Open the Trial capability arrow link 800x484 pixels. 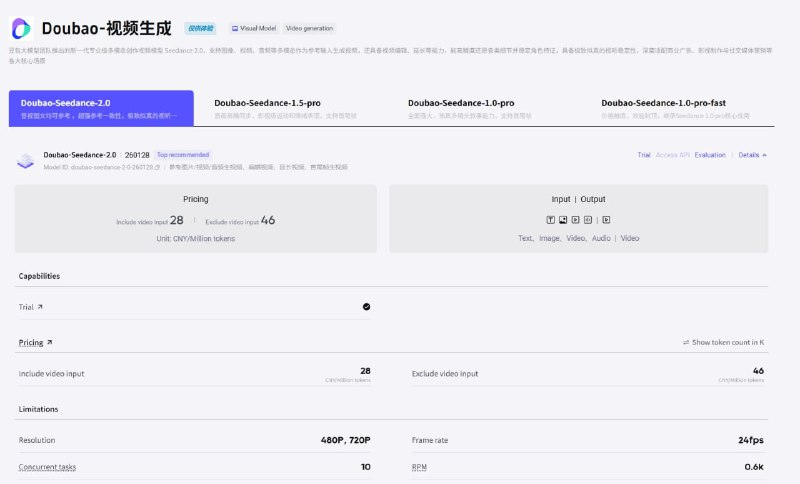pyautogui.click(x=40, y=307)
